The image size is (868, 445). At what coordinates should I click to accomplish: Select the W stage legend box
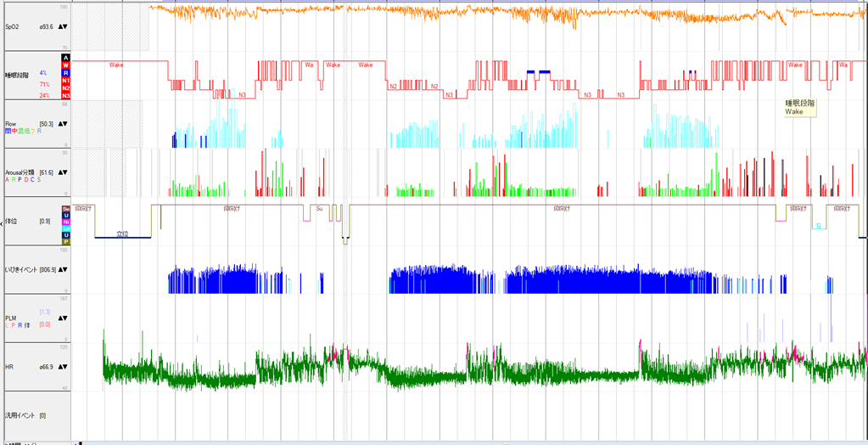66,65
